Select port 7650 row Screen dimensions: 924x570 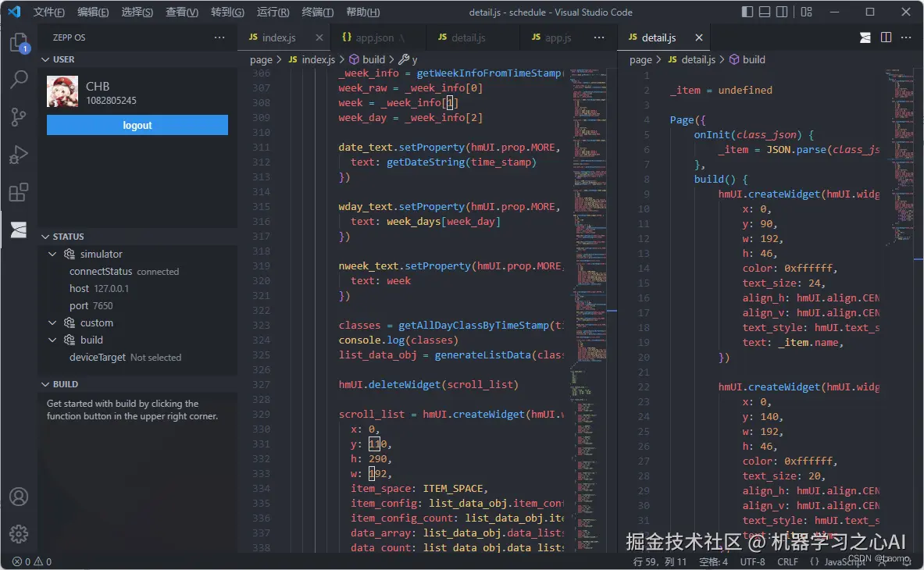tap(138, 305)
